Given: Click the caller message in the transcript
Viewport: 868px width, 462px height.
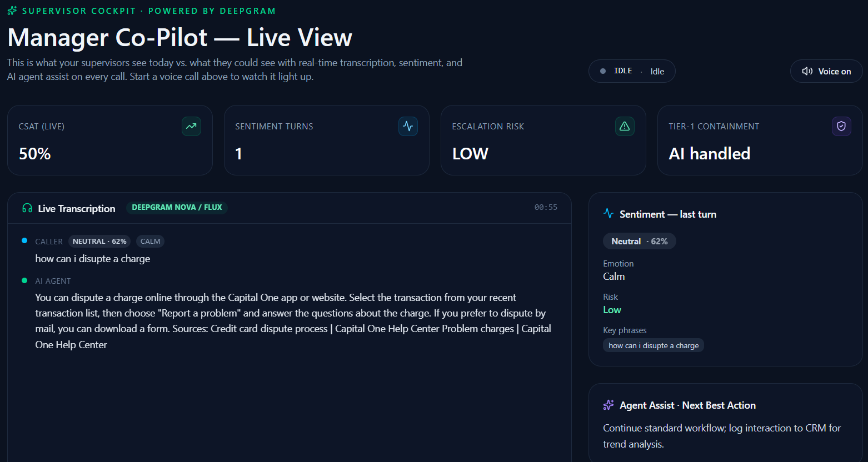Looking at the screenshot, I should [93, 259].
